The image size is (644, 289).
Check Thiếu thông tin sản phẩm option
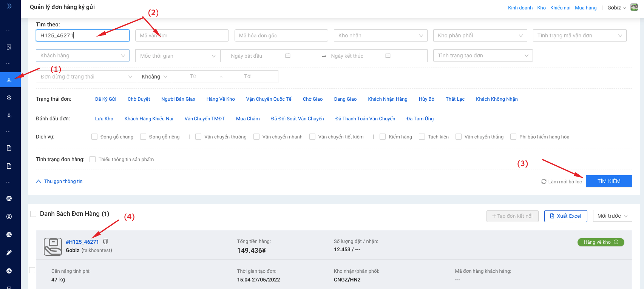pyautogui.click(x=93, y=159)
